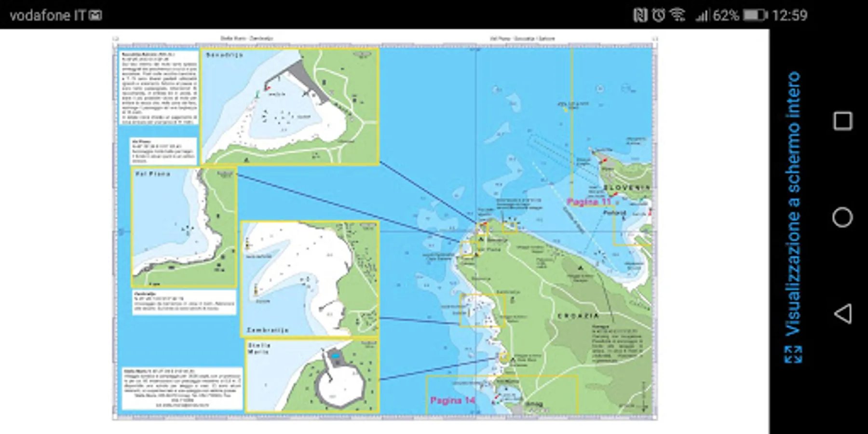Tap the NFC status icon
Screen dimensions: 868x434
[640, 15]
